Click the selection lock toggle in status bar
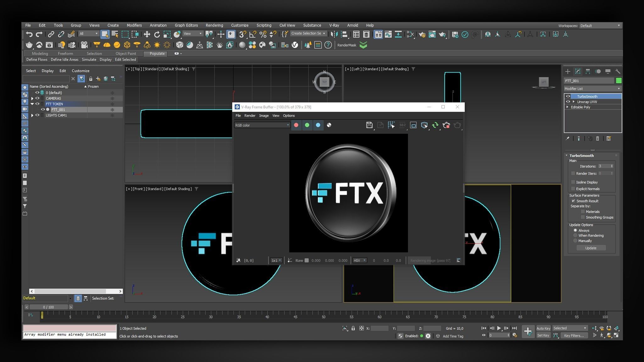644x362 pixels. [353, 328]
